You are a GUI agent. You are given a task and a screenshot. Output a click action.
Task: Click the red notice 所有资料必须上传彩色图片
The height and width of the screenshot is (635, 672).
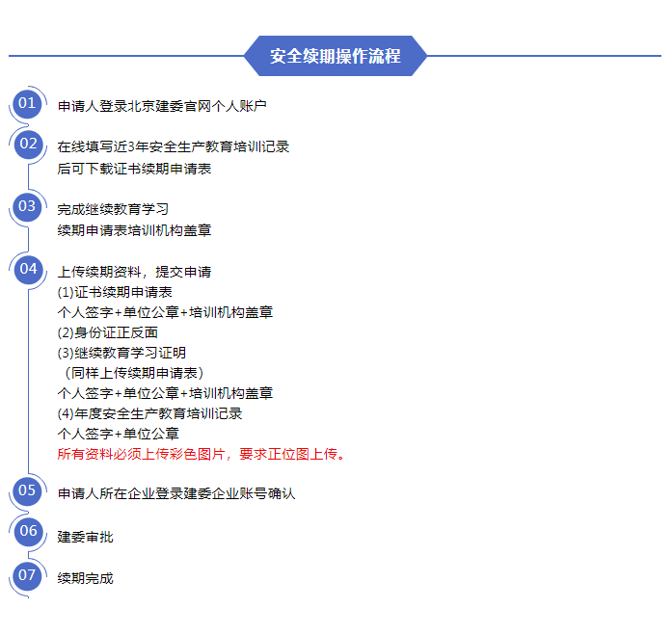141,454
